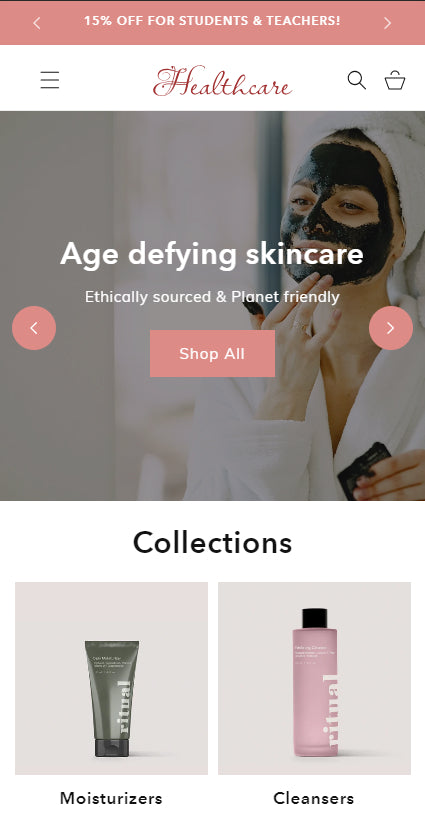Open the Cleansers collection link

point(313,798)
